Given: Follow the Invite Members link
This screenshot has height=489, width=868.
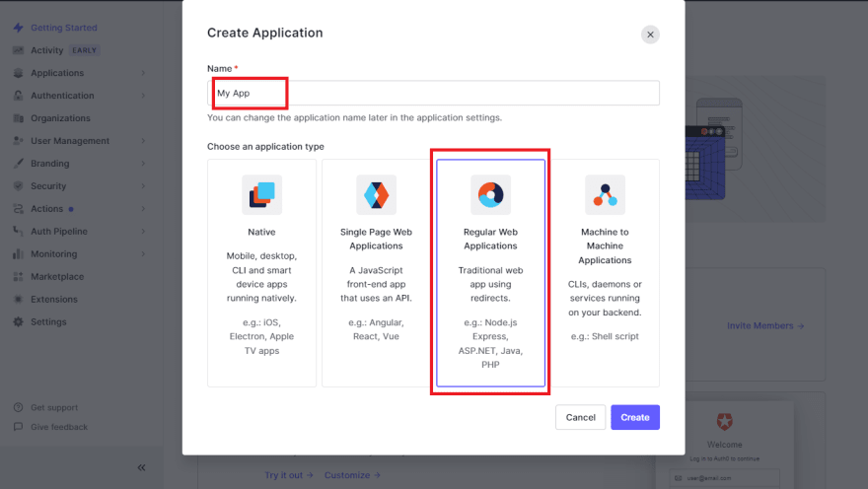Looking at the screenshot, I should [x=765, y=325].
